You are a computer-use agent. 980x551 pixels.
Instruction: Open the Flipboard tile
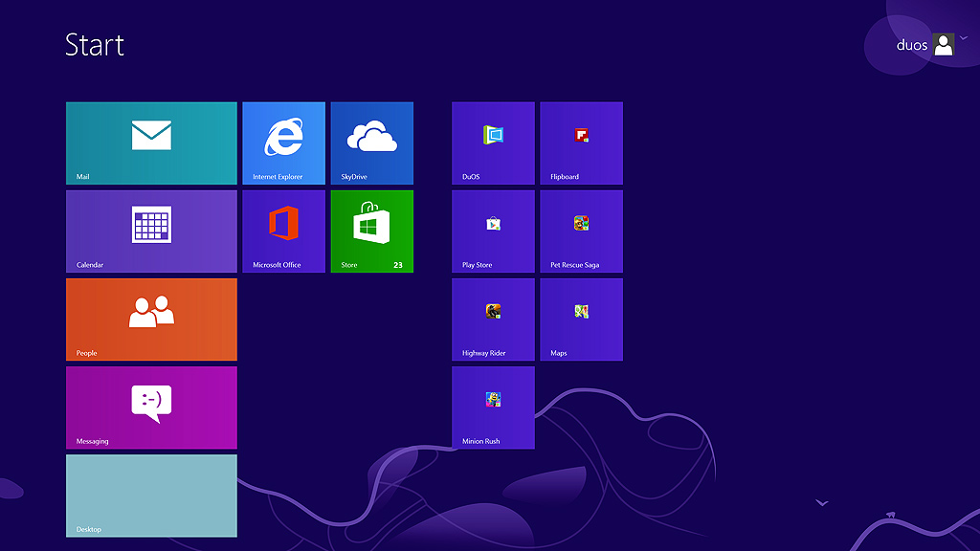click(x=581, y=143)
